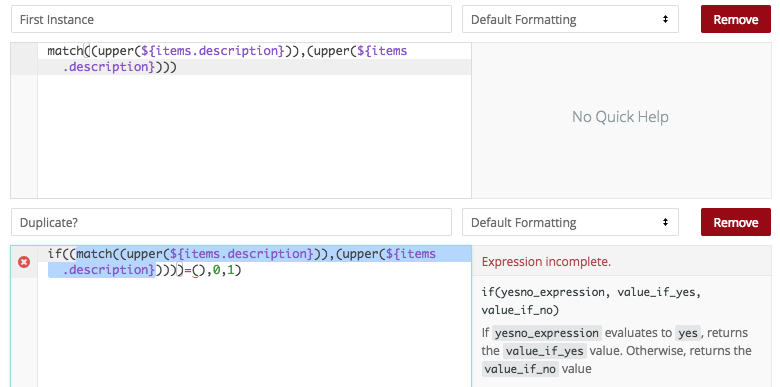Image resolution: width=780 pixels, height=387 pixels.
Task: Click the red error icon in gutter
Action: point(24,262)
